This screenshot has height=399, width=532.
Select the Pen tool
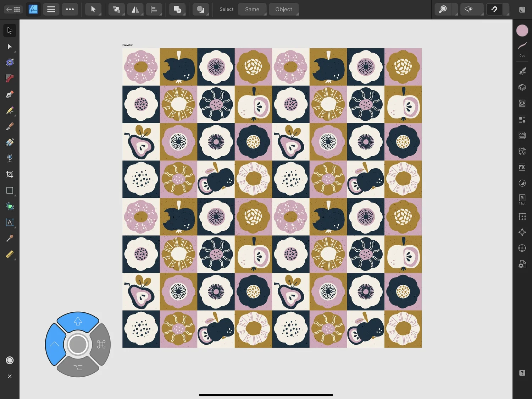pyautogui.click(x=10, y=94)
